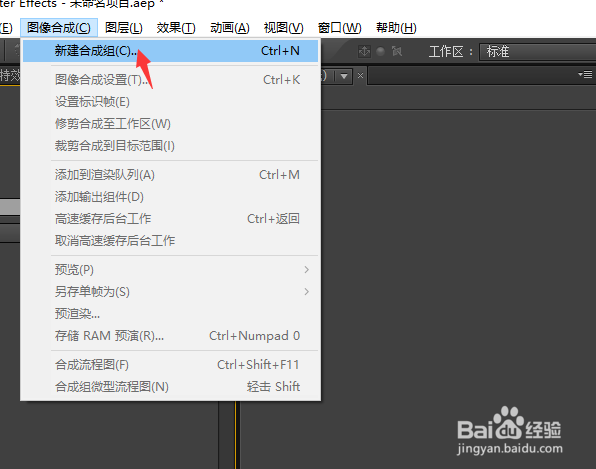Image resolution: width=596 pixels, height=469 pixels.
Task: Choose 新建合成组(C)... from the menu
Action: [x=170, y=51]
